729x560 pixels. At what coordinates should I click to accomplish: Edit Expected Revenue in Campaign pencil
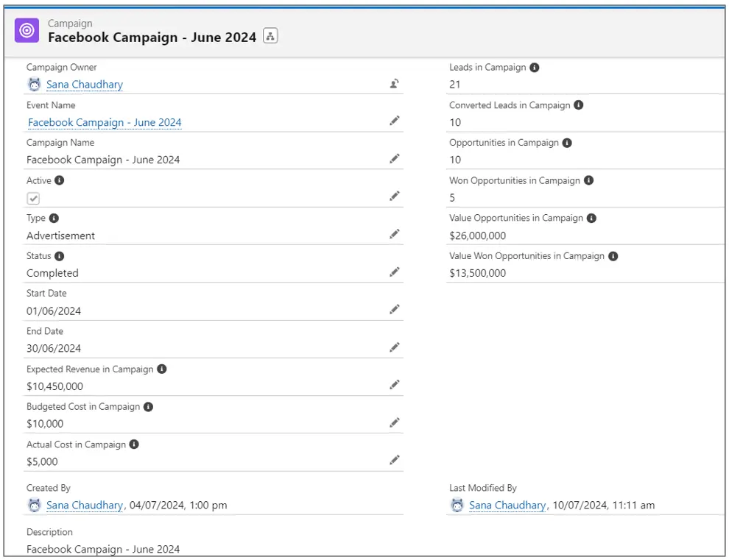coord(394,385)
